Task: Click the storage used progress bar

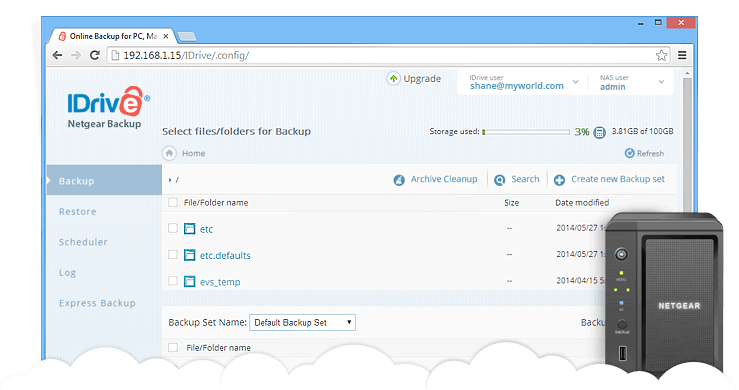Action: pos(526,132)
